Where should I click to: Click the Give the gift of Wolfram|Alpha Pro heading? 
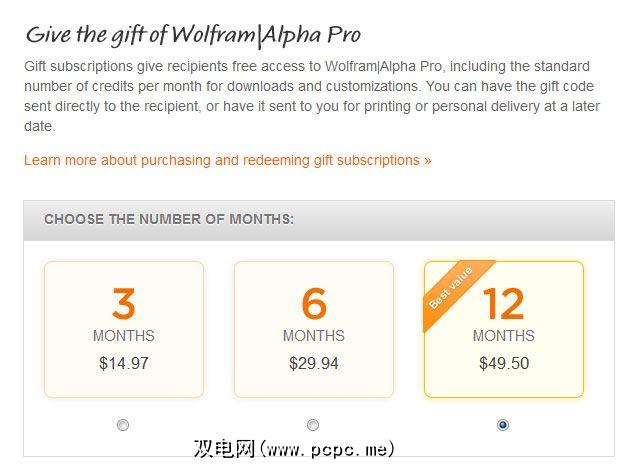click(193, 34)
